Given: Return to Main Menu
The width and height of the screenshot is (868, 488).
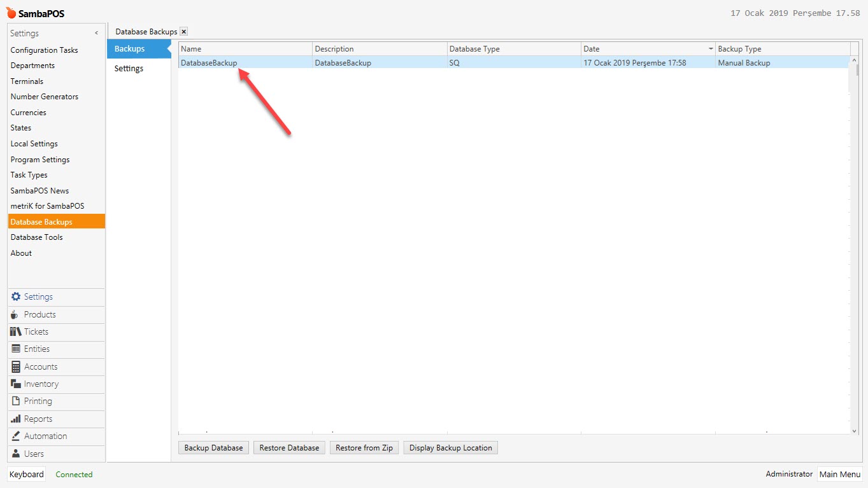Looking at the screenshot, I should [x=839, y=474].
